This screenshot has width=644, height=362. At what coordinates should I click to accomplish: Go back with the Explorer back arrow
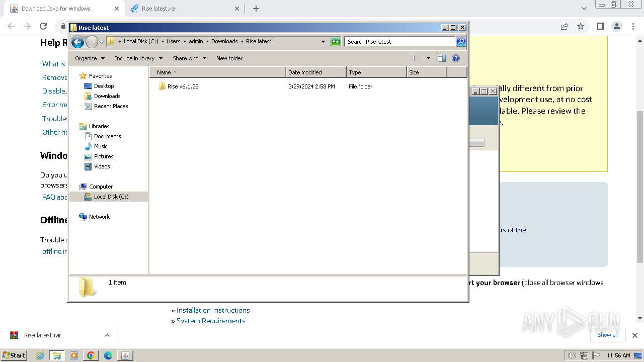coord(77,42)
